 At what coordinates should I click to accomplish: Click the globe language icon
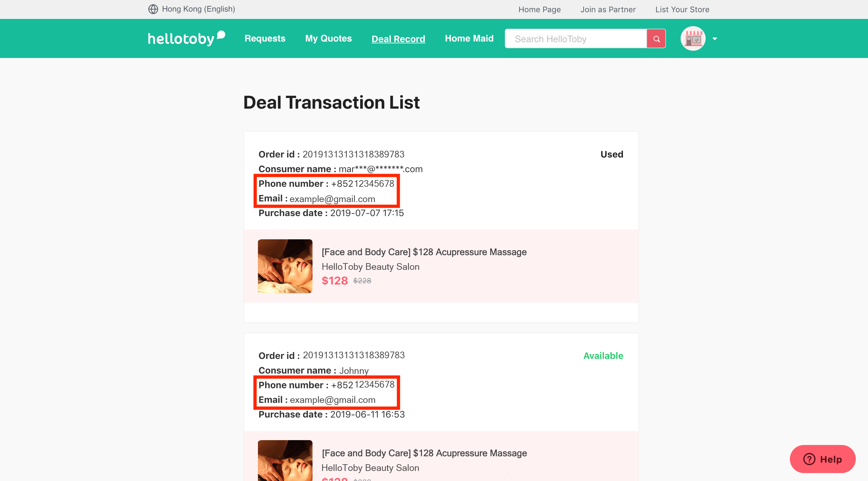pyautogui.click(x=153, y=9)
